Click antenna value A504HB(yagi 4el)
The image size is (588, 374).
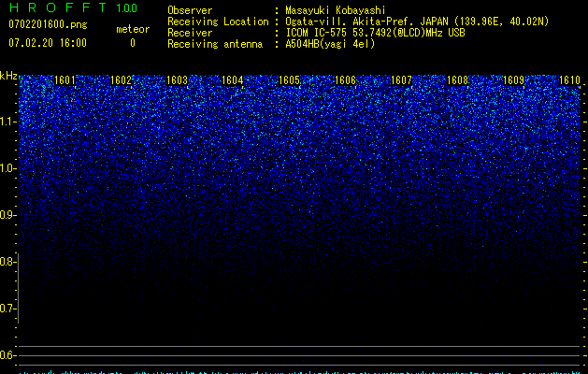click(330, 44)
